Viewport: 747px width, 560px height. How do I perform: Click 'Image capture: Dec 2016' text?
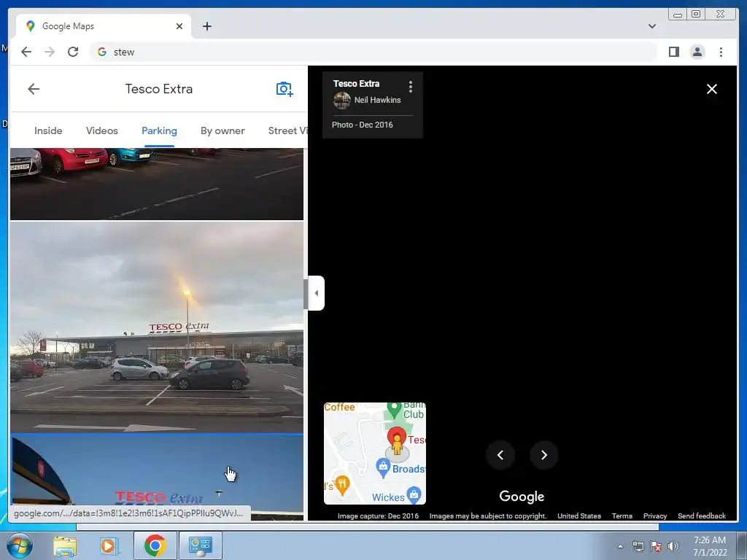pyautogui.click(x=378, y=516)
